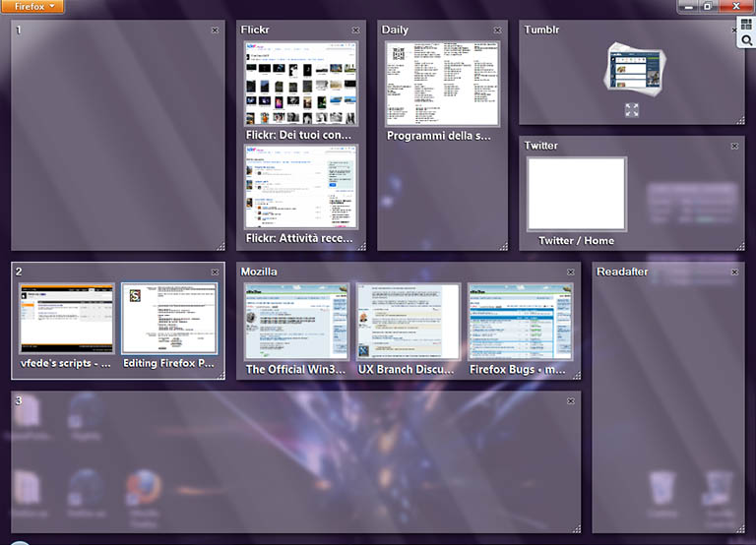Close the Flickr tab group
Viewport: 756px width, 545px height.
pos(356,30)
